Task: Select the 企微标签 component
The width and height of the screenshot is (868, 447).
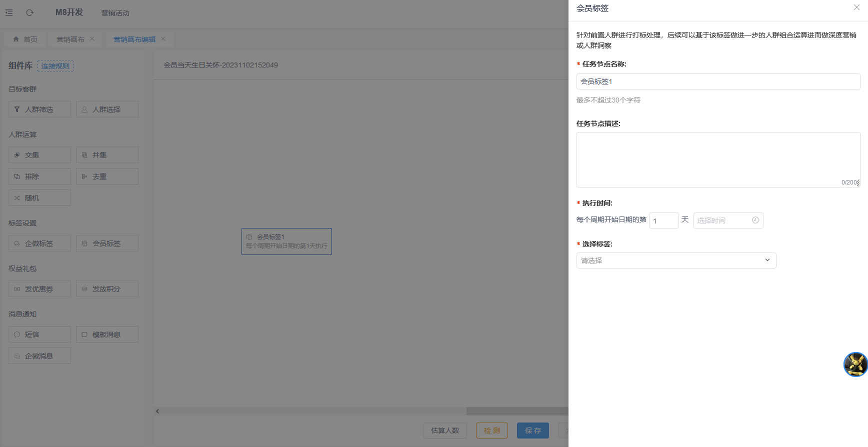Action: pyautogui.click(x=39, y=243)
